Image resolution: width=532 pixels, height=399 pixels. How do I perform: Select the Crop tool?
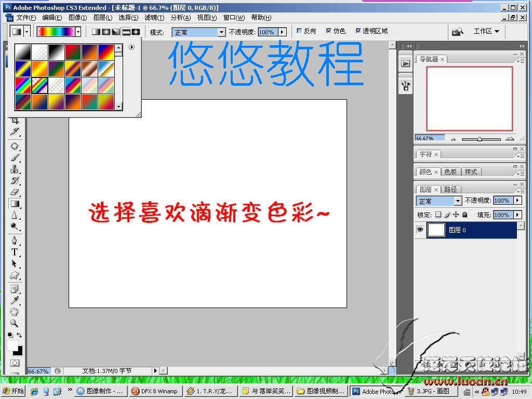tap(15, 121)
